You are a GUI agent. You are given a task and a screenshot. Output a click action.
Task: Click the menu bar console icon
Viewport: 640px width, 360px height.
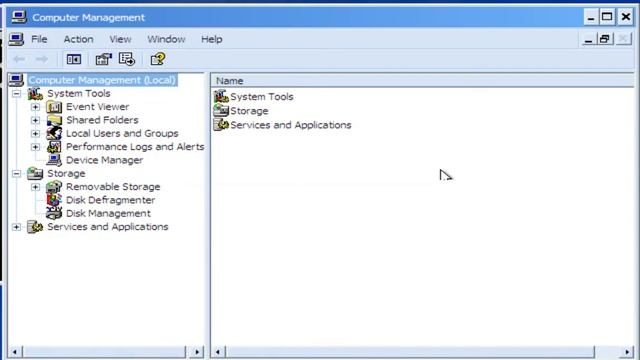pyautogui.click(x=16, y=39)
